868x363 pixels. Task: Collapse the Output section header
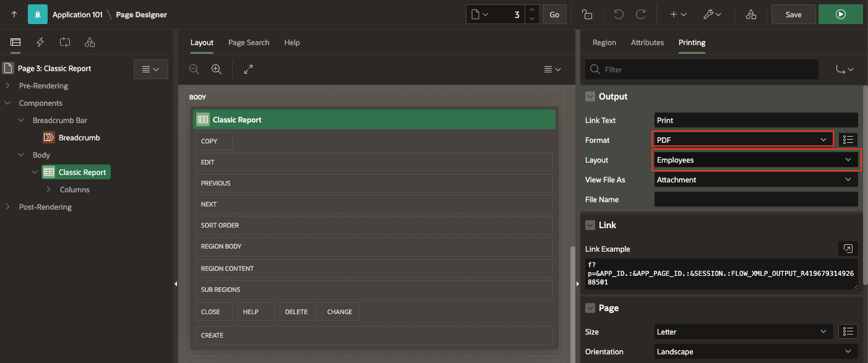(590, 96)
